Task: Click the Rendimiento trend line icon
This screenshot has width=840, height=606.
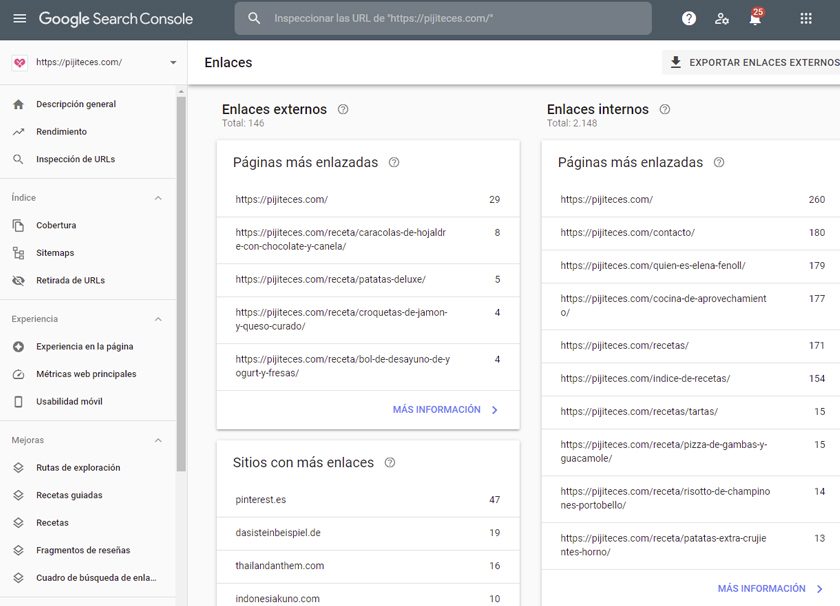Action: (x=18, y=132)
